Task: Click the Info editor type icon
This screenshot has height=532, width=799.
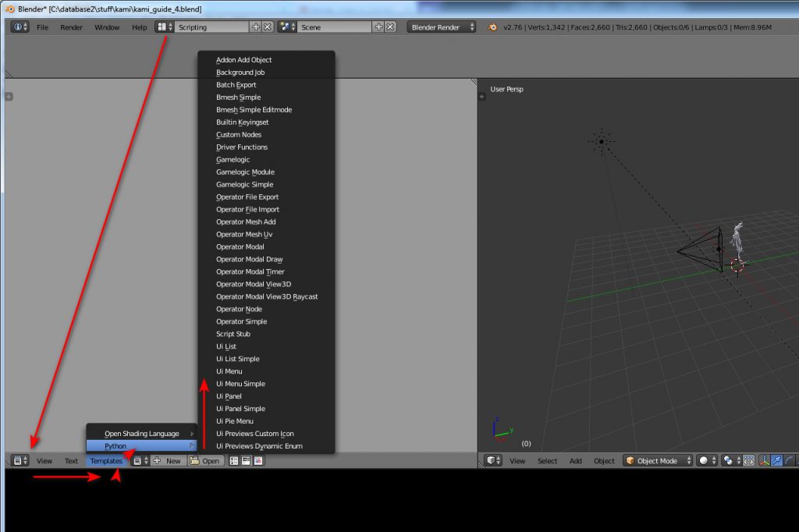Action: [20, 27]
